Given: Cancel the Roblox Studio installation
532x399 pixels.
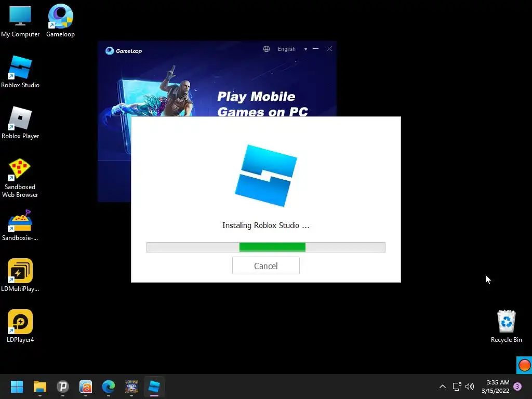Looking at the screenshot, I should (x=265, y=265).
